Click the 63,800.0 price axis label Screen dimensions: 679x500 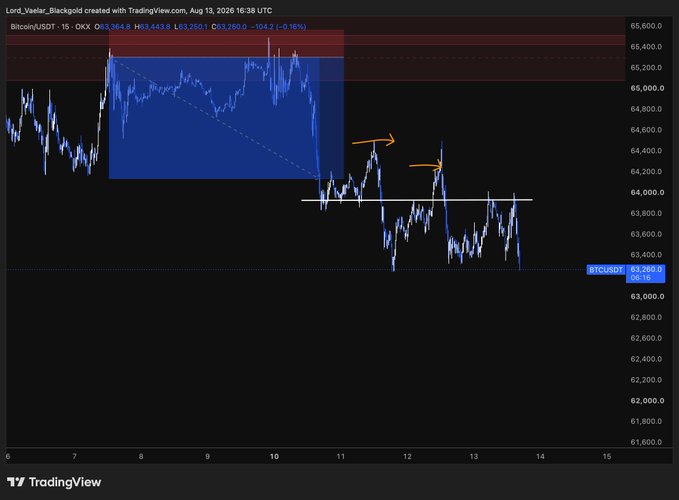(646, 213)
